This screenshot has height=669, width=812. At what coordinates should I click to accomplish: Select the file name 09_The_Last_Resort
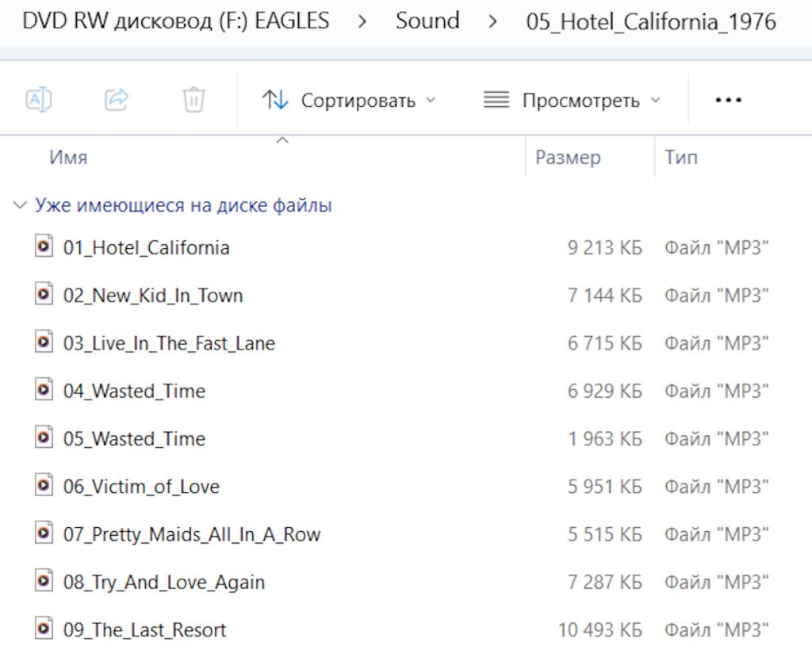144,629
